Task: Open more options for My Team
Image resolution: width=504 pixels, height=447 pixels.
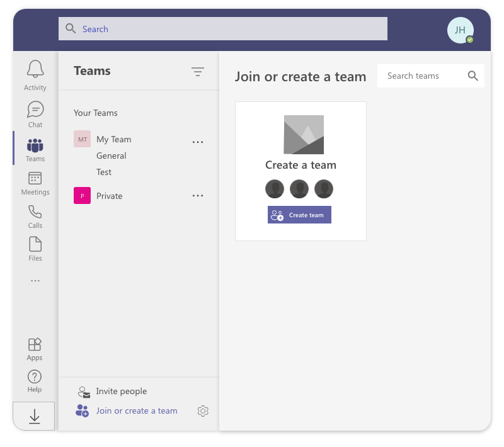Action: point(198,142)
